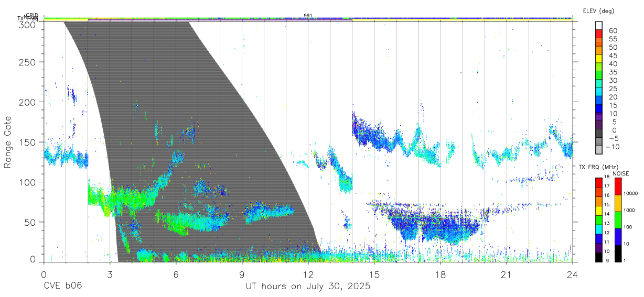
Task: Pick the dark gray segment of the ELEV color bar
Action: [x=599, y=134]
